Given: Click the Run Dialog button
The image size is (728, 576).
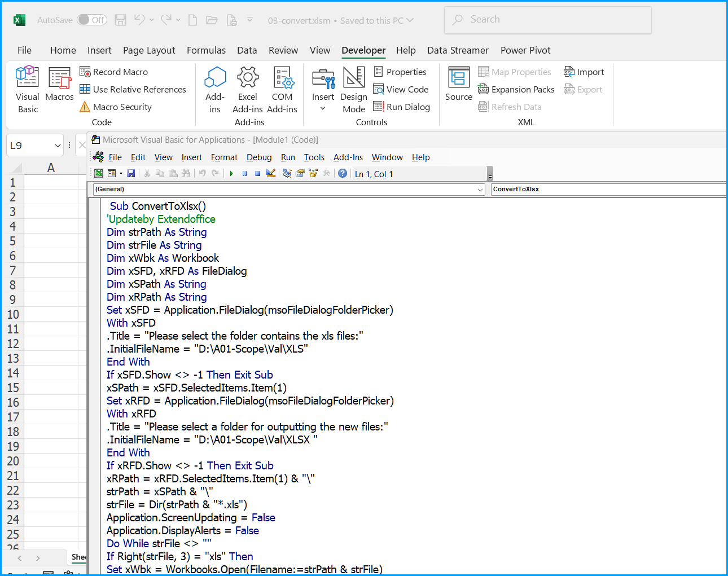Looking at the screenshot, I should (402, 107).
